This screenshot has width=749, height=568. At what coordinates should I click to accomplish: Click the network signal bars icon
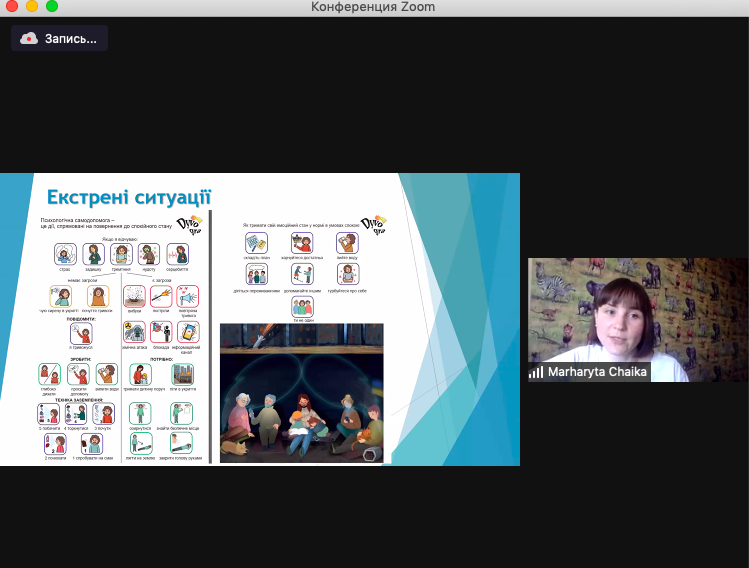[537, 372]
